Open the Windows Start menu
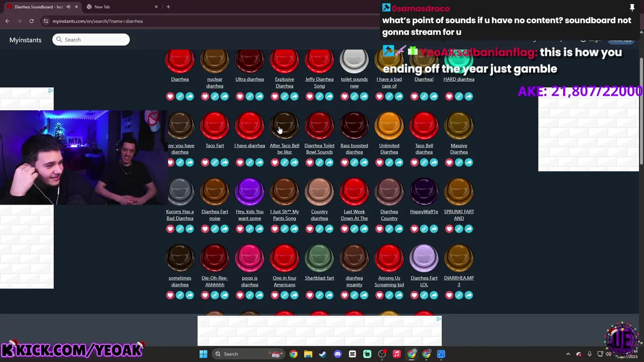 [x=203, y=354]
